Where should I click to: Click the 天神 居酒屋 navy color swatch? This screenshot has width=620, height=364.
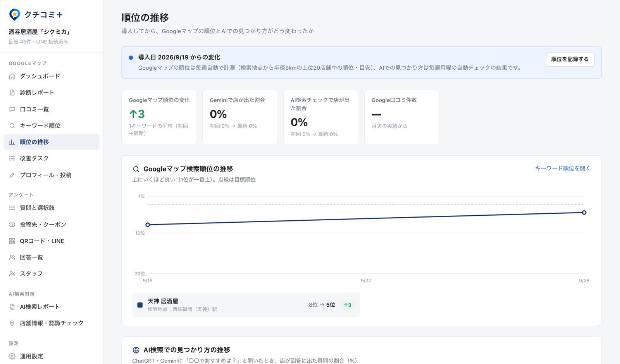tap(140, 305)
